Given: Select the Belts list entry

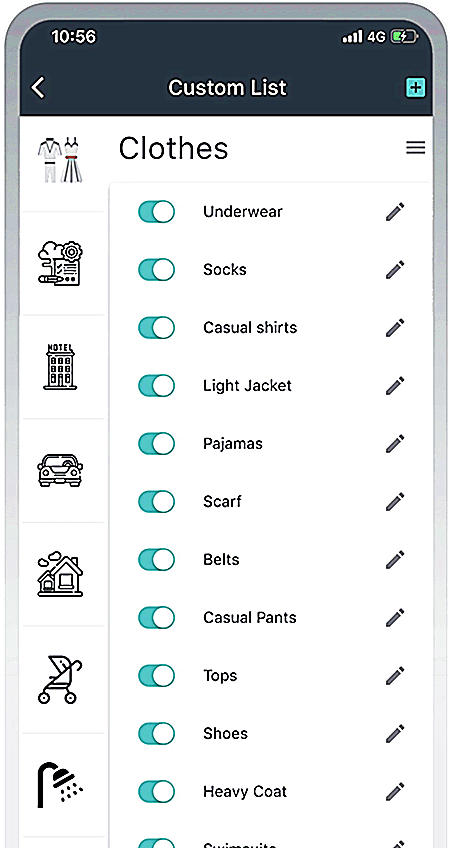Looking at the screenshot, I should 221,560.
